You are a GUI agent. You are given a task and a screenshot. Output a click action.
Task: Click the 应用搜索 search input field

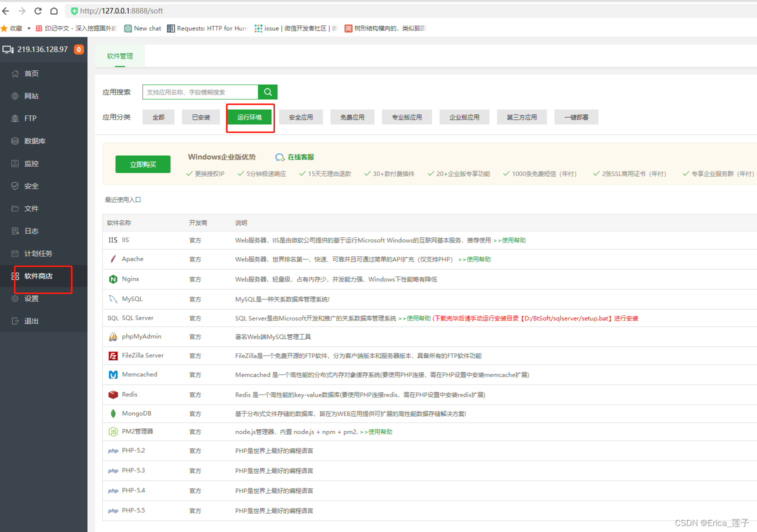[x=200, y=92]
